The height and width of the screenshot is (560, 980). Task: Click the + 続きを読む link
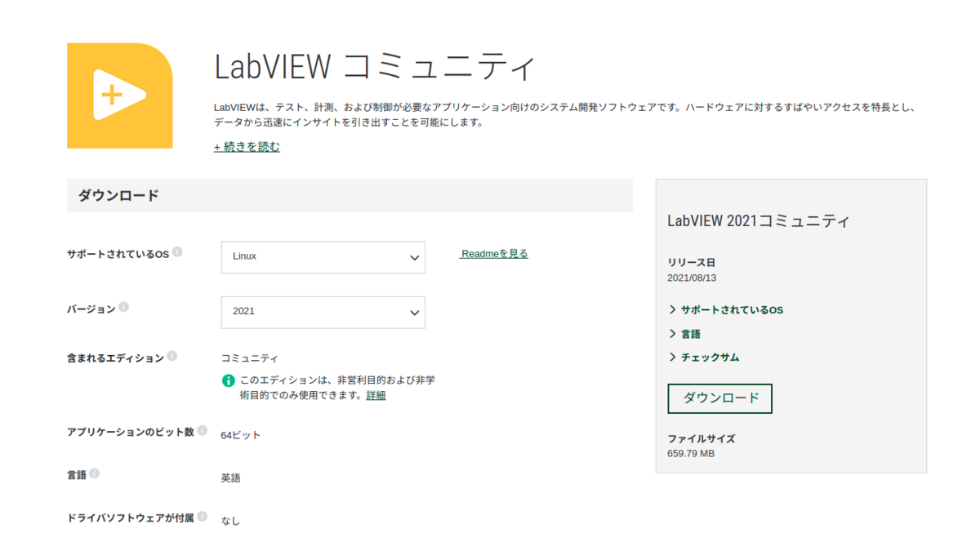247,147
